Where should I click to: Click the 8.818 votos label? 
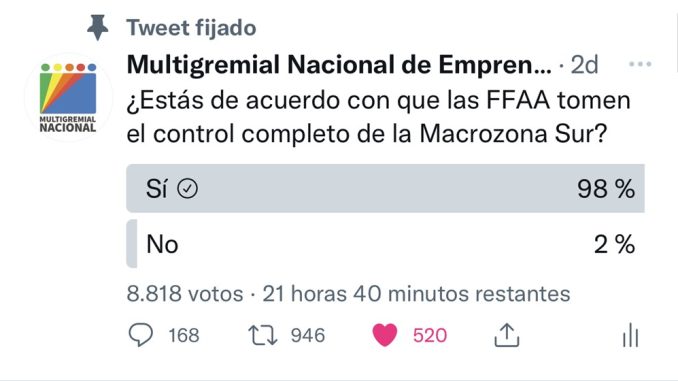185,294
